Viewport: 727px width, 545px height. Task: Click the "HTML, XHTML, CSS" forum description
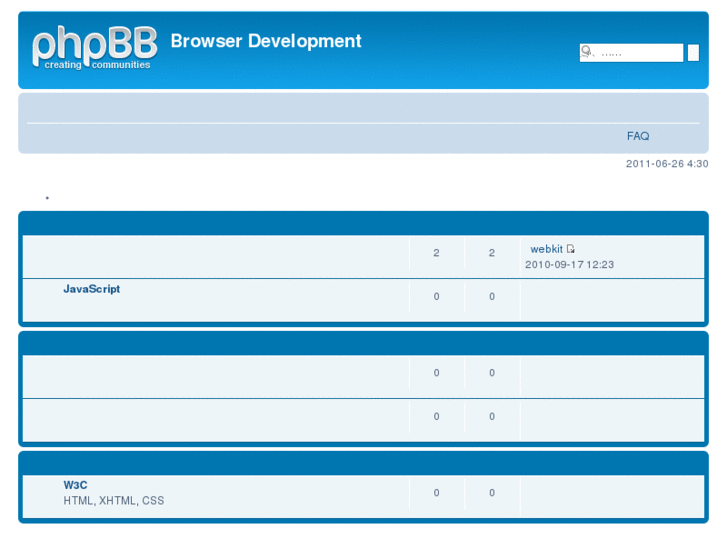pyautogui.click(x=114, y=500)
